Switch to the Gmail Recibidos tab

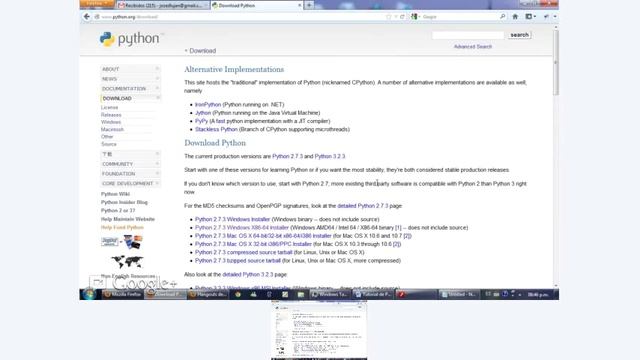[163, 5]
